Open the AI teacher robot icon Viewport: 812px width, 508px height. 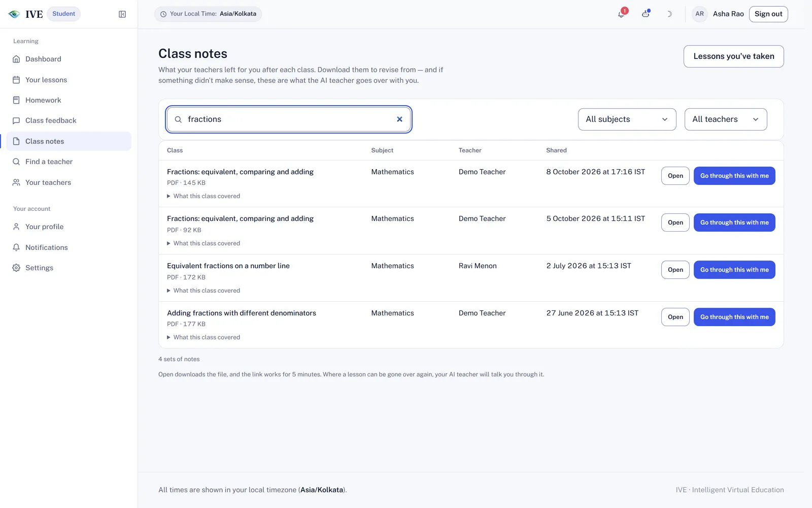(646, 14)
